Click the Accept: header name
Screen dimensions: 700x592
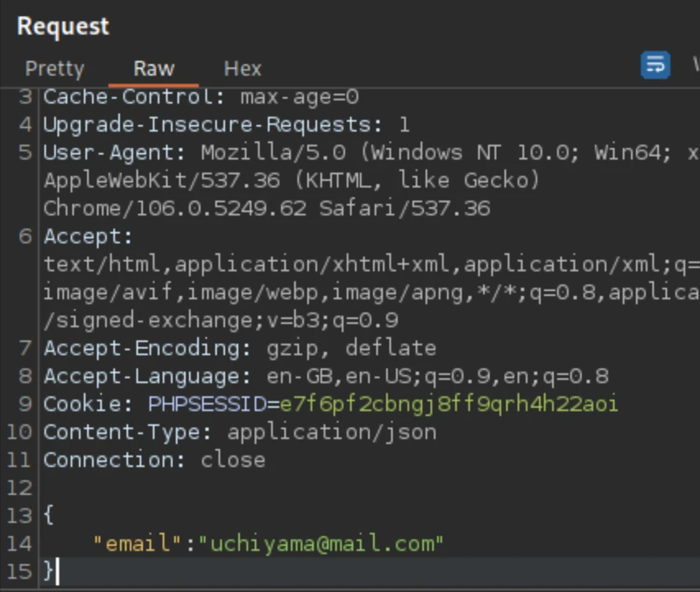pyautogui.click(x=88, y=236)
